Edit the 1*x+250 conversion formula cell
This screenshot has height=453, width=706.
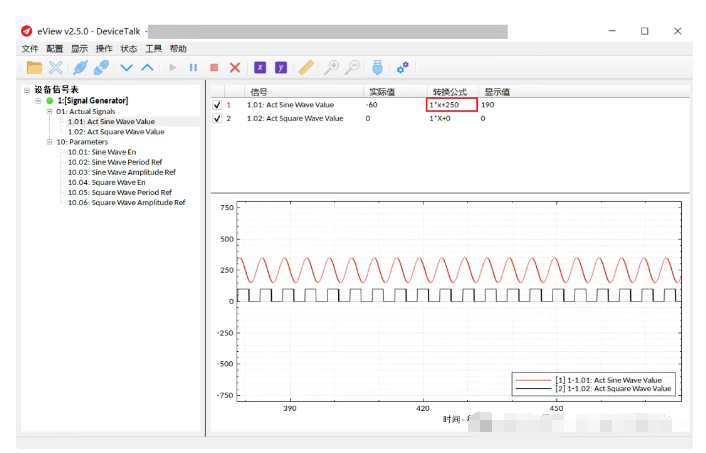click(452, 105)
